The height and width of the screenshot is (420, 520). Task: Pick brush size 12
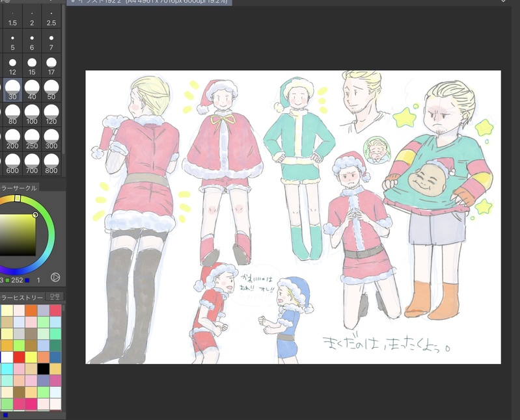pyautogui.click(x=12, y=66)
